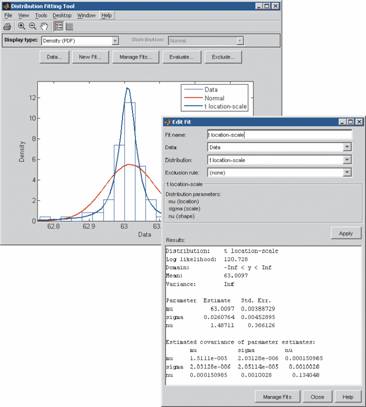366x407 pixels.
Task: Select the zoom in magnifier tool
Action: pyautogui.click(x=21, y=26)
